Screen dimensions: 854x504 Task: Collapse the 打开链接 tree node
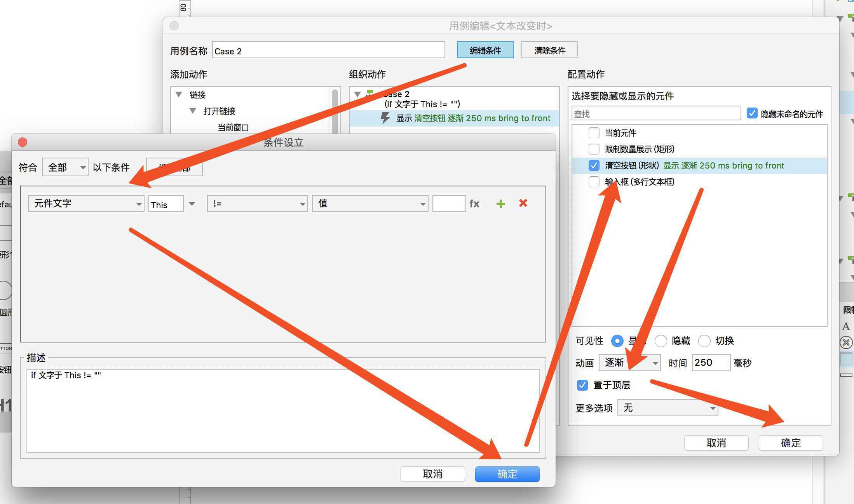coord(193,111)
